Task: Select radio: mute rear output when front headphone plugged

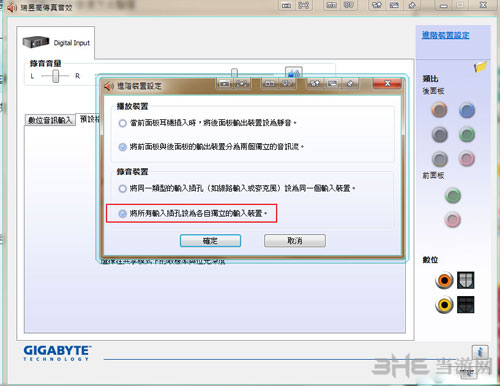Action: pos(122,123)
